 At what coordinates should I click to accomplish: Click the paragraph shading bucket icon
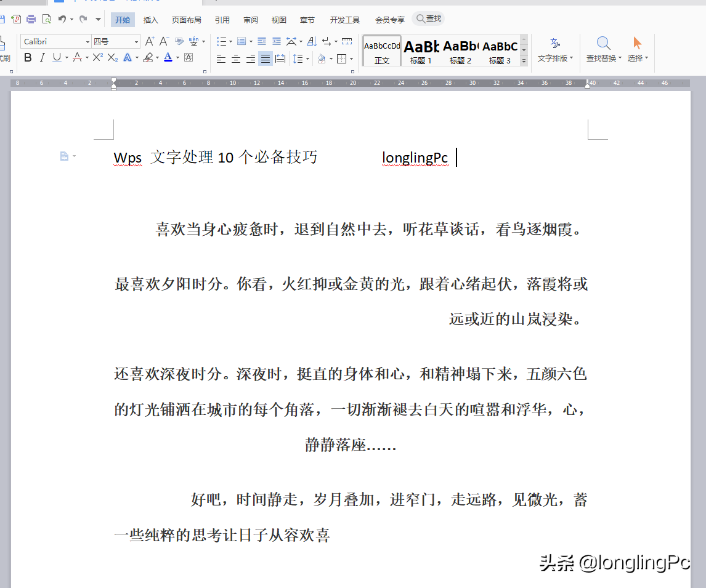point(322,58)
